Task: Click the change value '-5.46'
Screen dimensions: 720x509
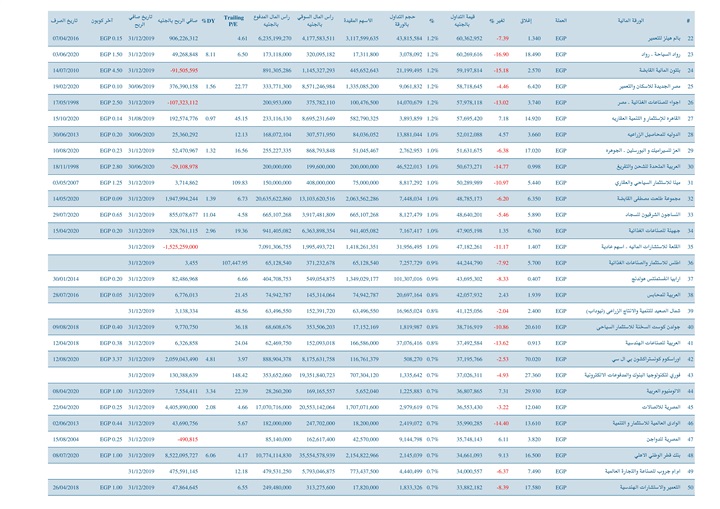Action: (502, 215)
